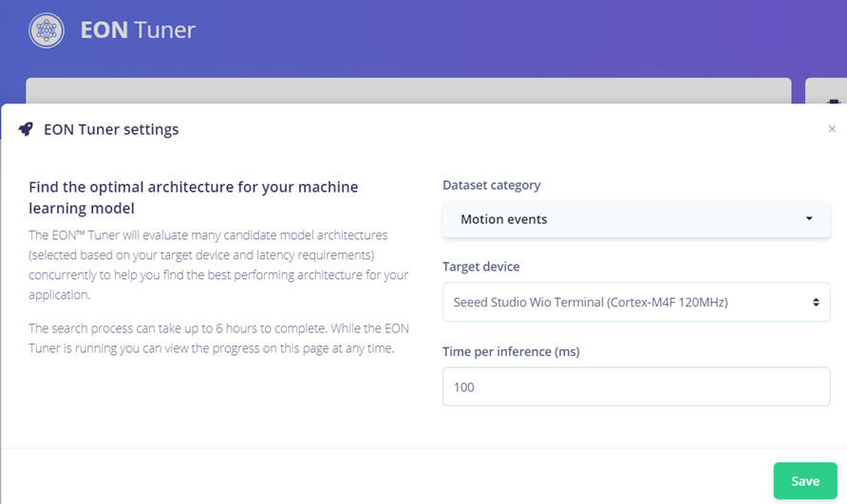The image size is (847, 504).
Task: Click the 'Time per inference (ms)' label
Action: [511, 352]
